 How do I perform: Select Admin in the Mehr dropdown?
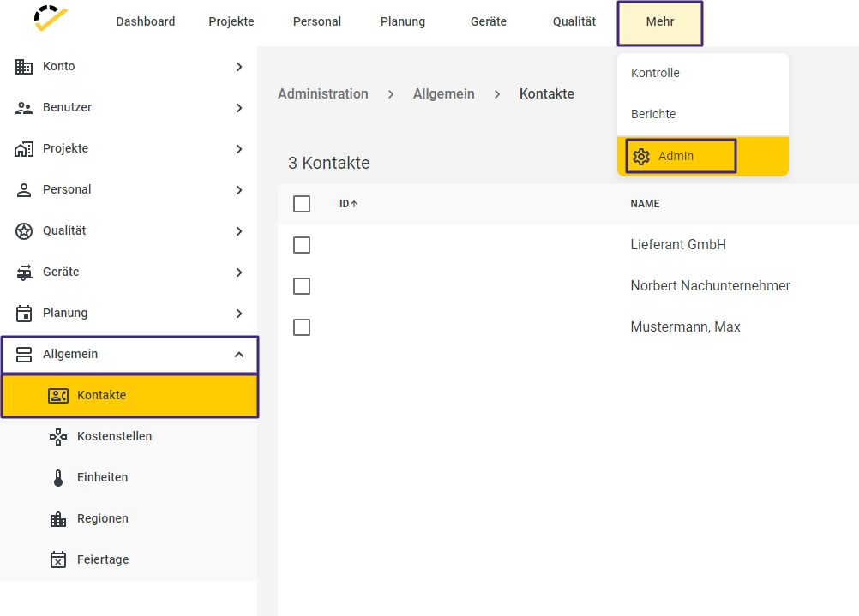pyautogui.click(x=703, y=156)
